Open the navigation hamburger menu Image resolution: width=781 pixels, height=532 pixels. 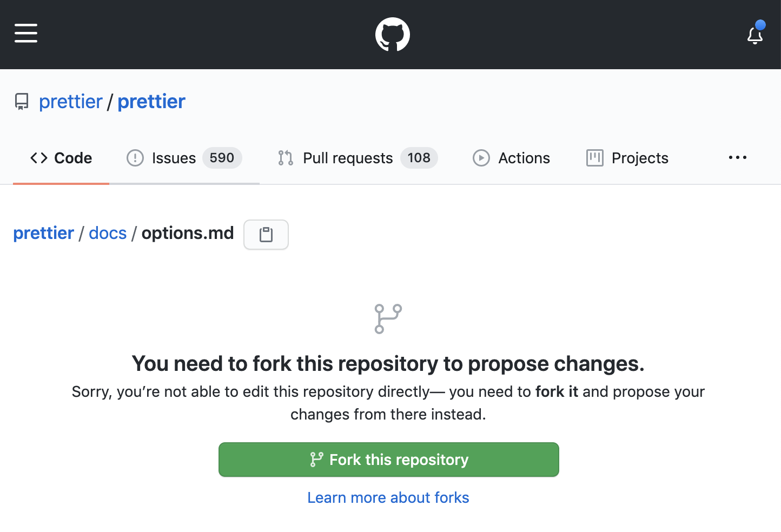25,33
